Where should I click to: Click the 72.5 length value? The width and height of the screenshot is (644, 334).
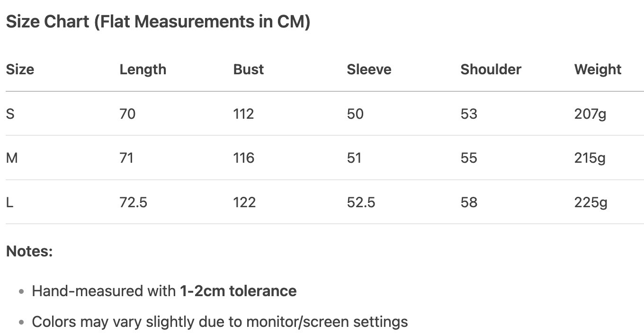click(x=133, y=202)
